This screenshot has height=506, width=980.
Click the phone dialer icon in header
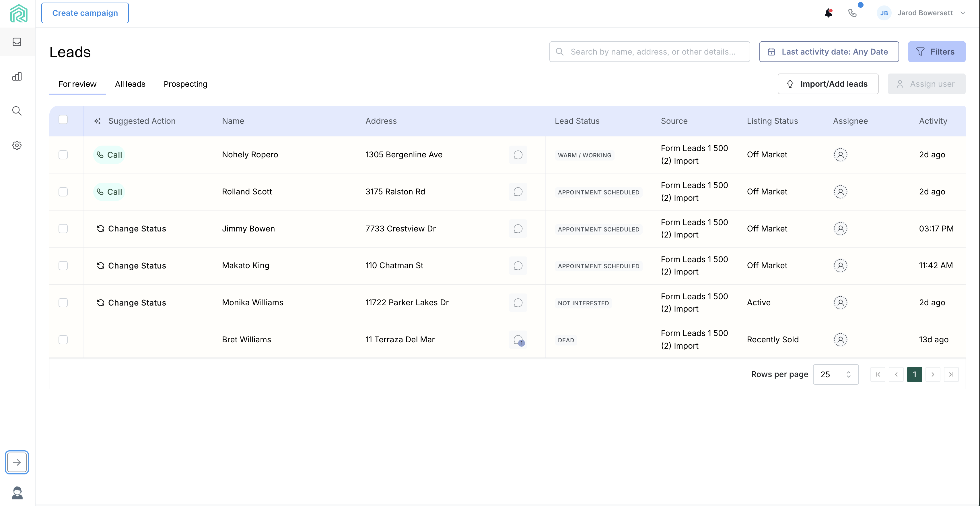pyautogui.click(x=853, y=13)
